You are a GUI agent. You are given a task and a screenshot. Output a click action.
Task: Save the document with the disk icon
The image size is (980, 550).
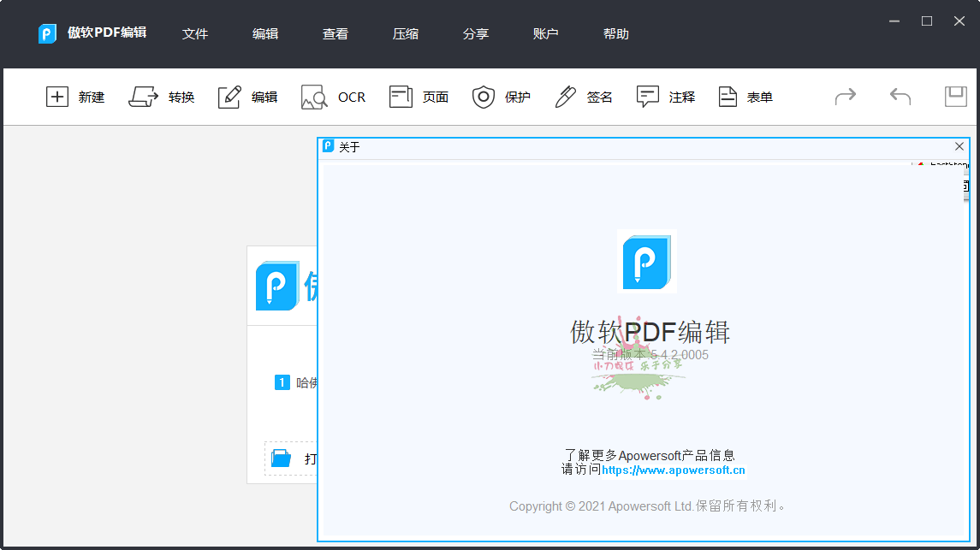coord(955,97)
